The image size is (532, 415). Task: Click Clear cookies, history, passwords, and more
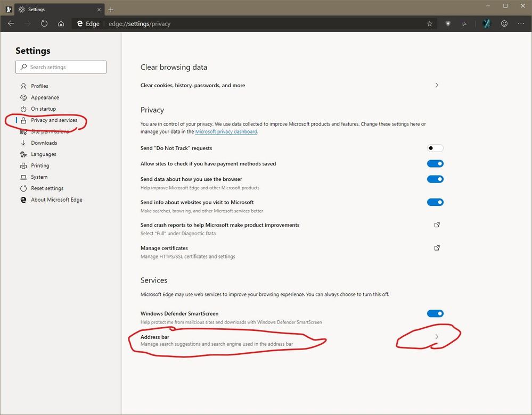coord(193,86)
